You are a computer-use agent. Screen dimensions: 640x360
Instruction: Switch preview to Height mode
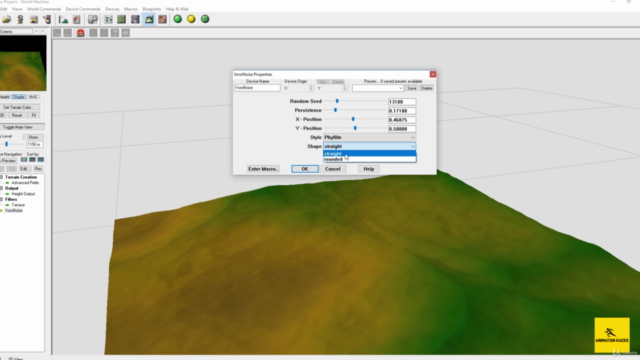[x=5, y=97]
